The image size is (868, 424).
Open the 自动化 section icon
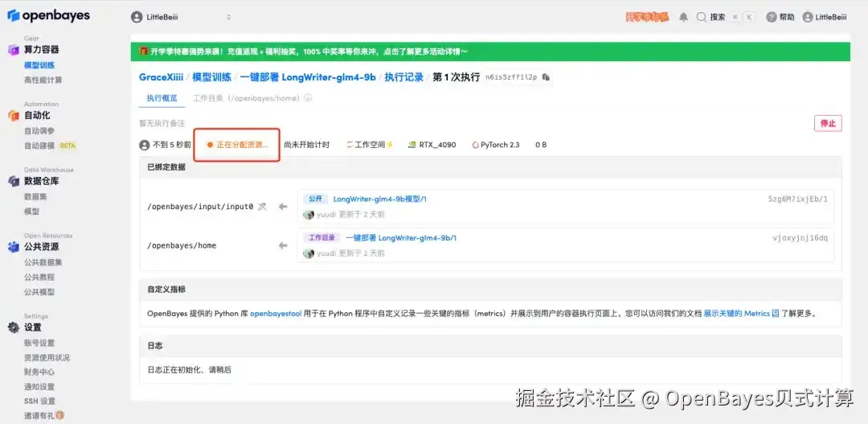14,116
